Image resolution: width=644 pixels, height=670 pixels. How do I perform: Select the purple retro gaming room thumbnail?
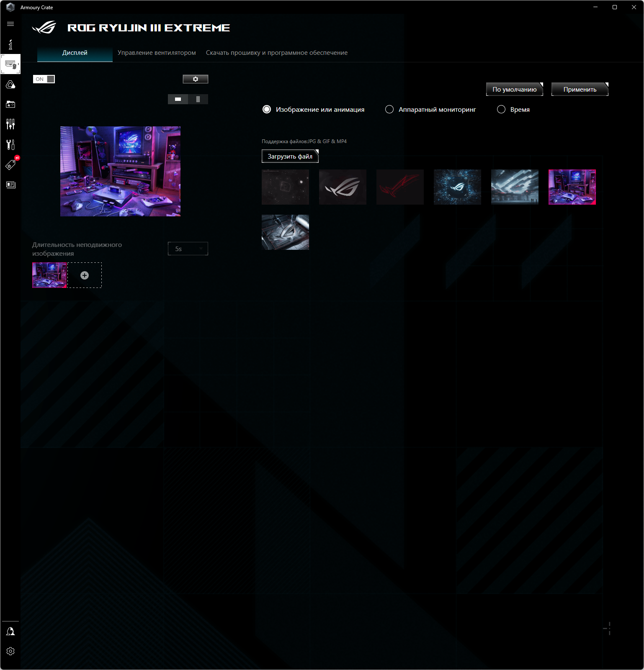pos(572,187)
